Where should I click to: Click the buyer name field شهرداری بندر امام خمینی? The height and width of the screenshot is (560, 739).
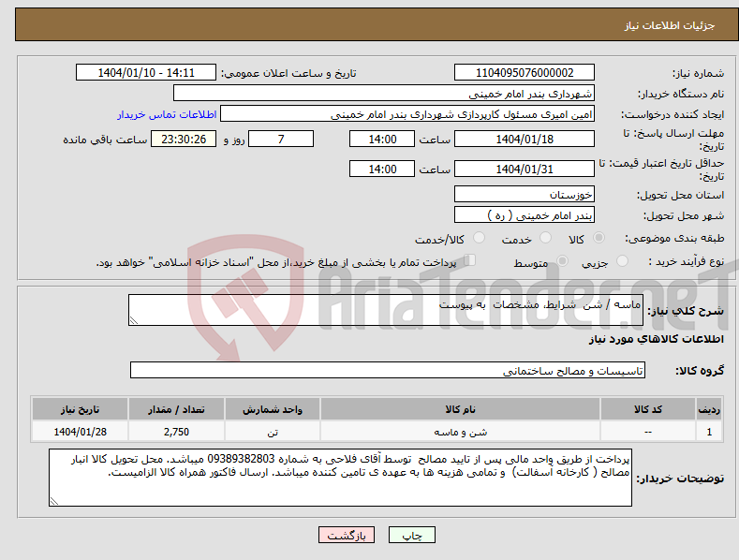tap(384, 94)
